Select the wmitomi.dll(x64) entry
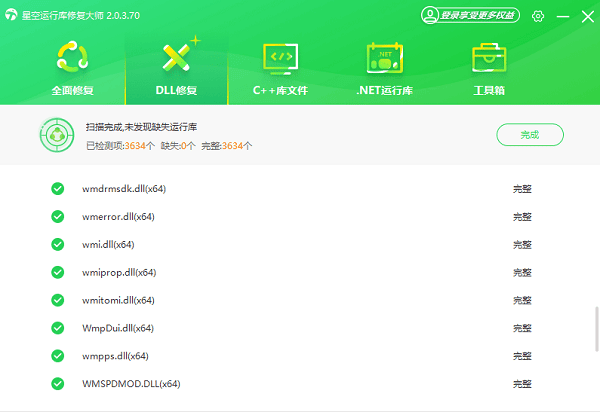600x412 pixels. tap(118, 300)
